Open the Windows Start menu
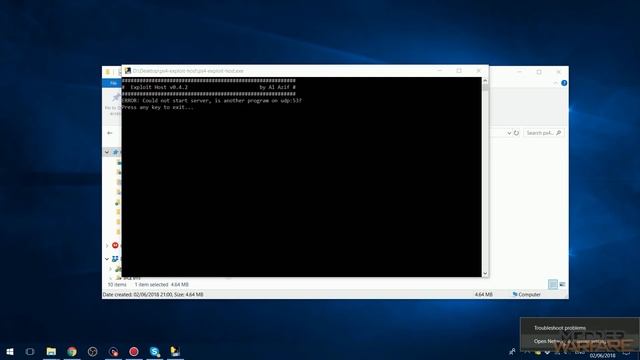The height and width of the screenshot is (360, 640). point(10,351)
